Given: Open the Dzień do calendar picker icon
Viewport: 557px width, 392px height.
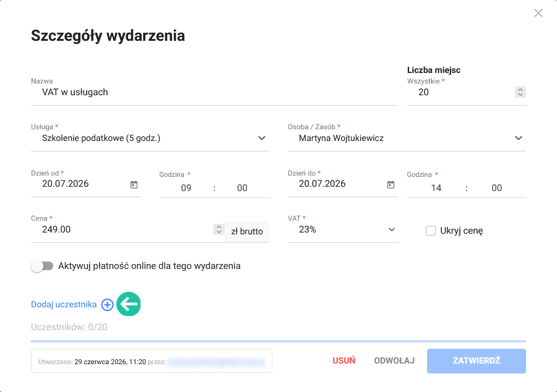Looking at the screenshot, I should pos(391,184).
